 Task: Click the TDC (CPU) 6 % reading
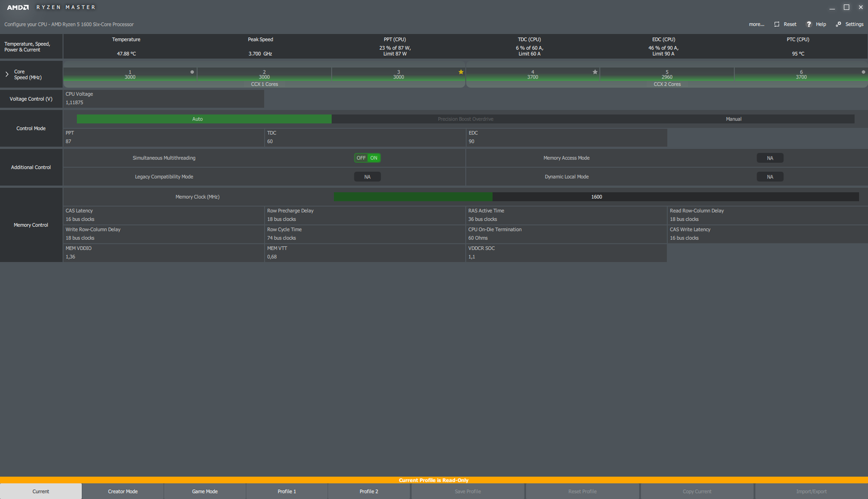[x=529, y=51]
